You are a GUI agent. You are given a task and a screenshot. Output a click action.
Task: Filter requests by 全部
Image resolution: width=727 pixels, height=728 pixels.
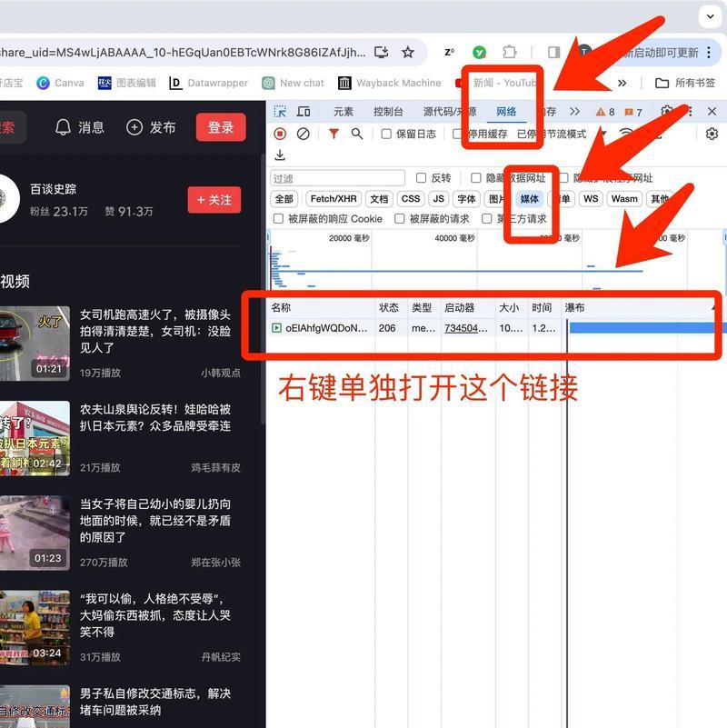[284, 199]
